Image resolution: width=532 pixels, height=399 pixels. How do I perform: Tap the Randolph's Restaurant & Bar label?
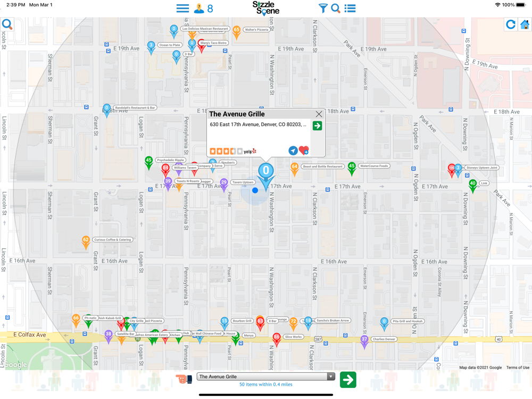click(x=135, y=108)
